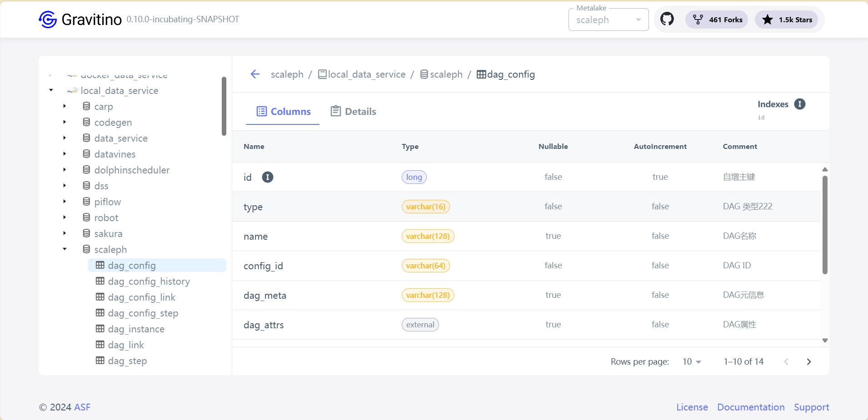868x420 pixels.
Task: Switch to the Details tab
Action: click(x=354, y=112)
